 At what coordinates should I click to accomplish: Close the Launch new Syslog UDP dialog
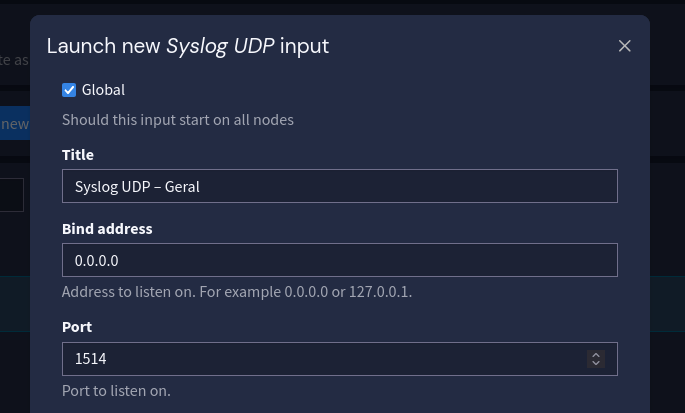pos(625,46)
